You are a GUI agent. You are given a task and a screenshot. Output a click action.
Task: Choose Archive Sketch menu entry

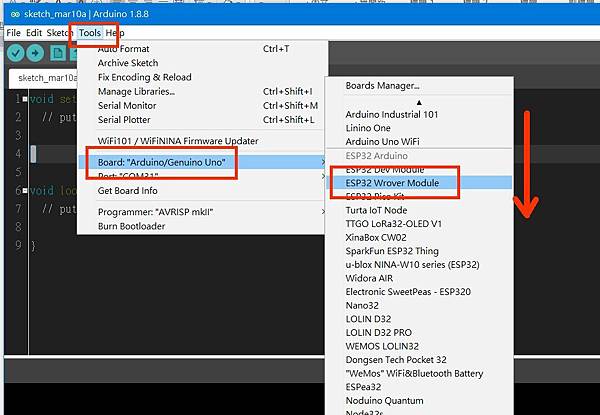coord(202,63)
